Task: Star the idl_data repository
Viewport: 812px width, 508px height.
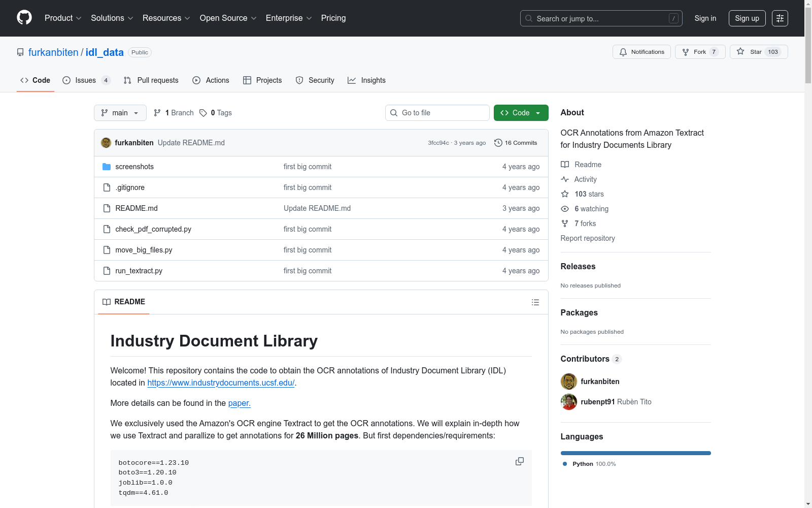Action: pyautogui.click(x=759, y=52)
